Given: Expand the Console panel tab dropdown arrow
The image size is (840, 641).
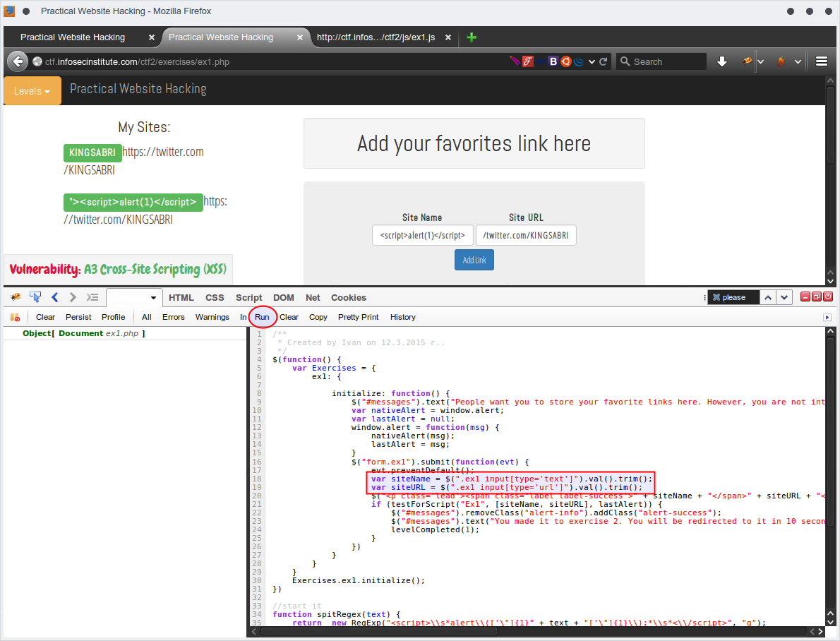Looking at the screenshot, I should pos(153,298).
